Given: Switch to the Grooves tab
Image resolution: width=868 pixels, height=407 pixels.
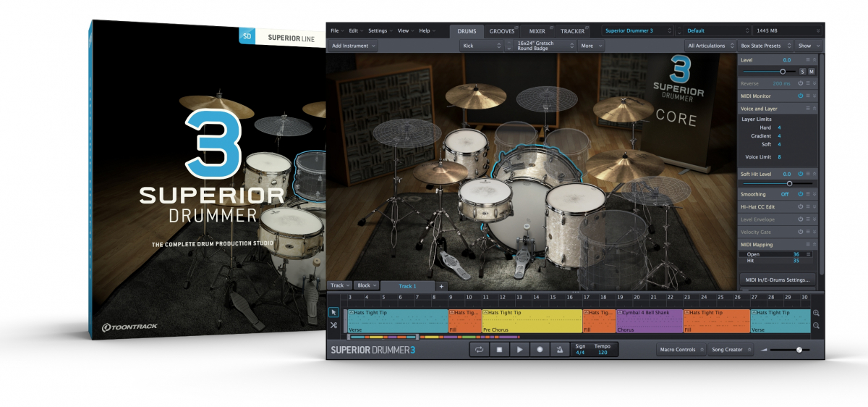Looking at the screenshot, I should click(502, 31).
